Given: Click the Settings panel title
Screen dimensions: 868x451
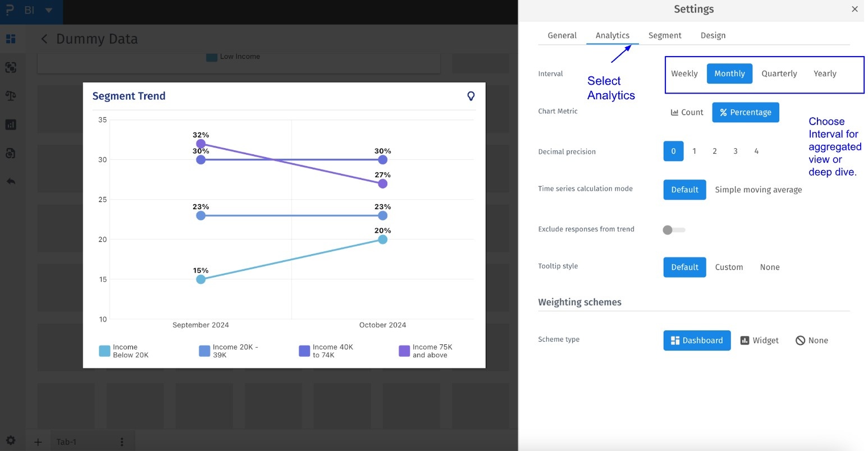Looking at the screenshot, I should coord(694,9).
